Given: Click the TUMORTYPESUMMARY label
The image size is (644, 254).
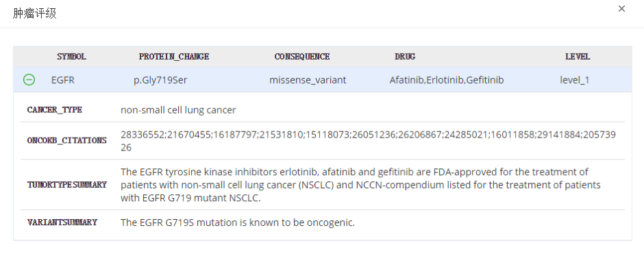Looking at the screenshot, I should [x=67, y=185].
